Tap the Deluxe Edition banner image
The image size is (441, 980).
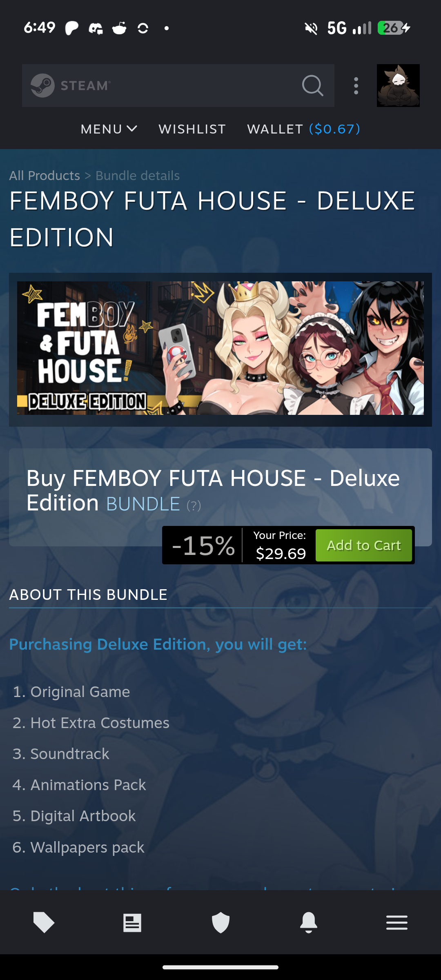click(220, 348)
